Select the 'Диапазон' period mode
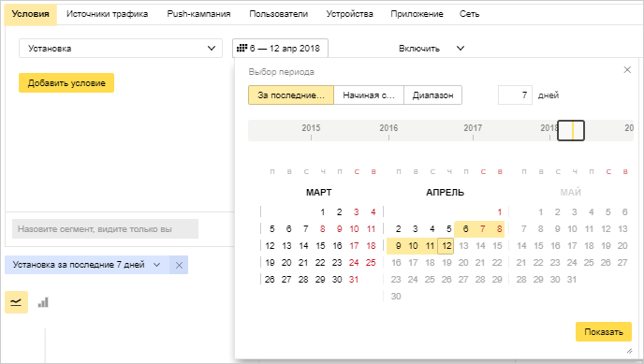The height and width of the screenshot is (364, 644). (x=432, y=95)
